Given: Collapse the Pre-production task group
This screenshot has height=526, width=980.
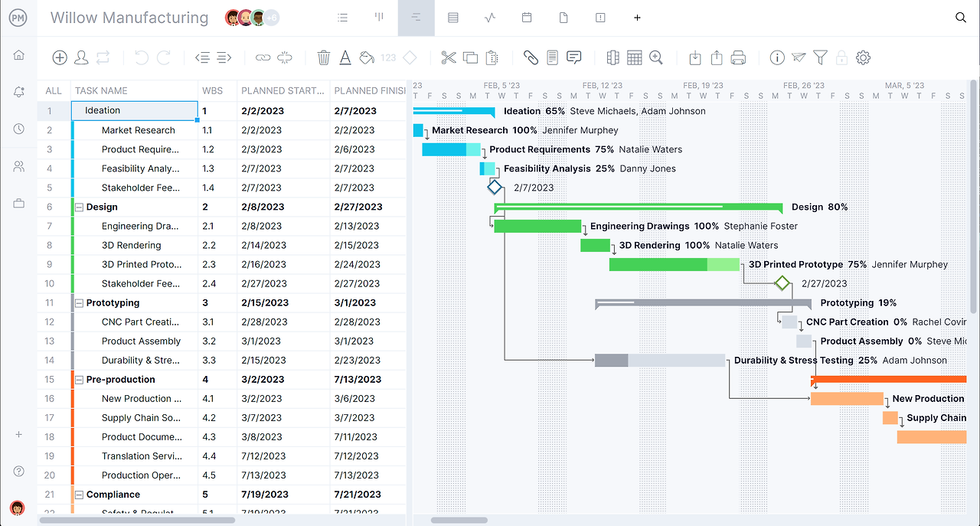Looking at the screenshot, I should (79, 380).
